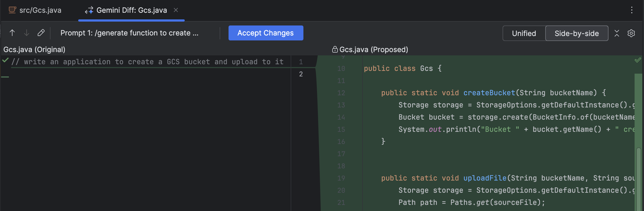Viewport: 644px width, 211px height.
Task: Open the diff viewer settings gear
Action: 631,33
